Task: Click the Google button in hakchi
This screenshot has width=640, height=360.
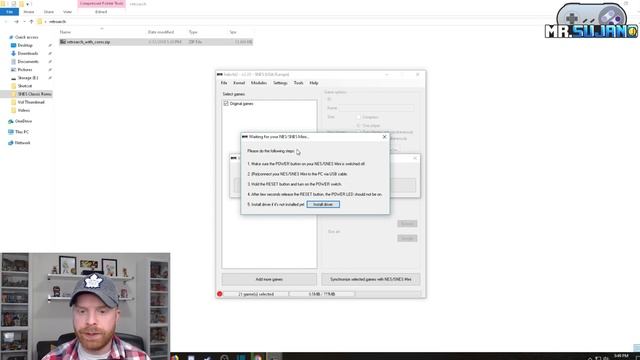Action: 407,238
